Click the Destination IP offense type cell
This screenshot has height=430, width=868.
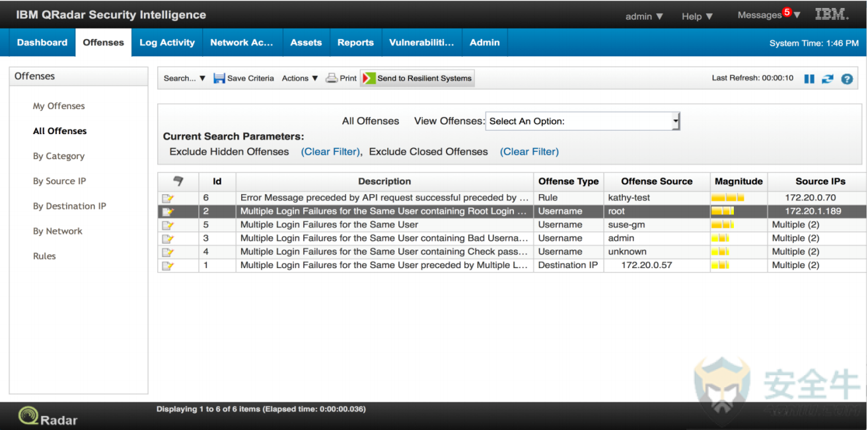pyautogui.click(x=568, y=266)
